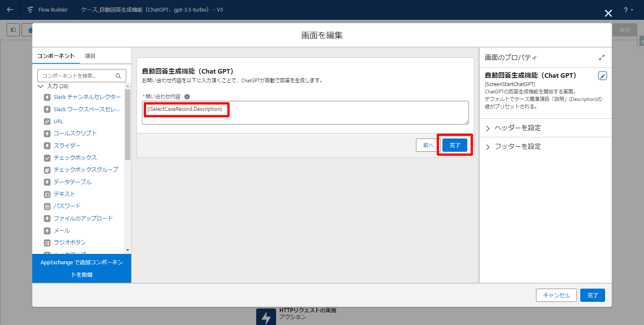Open the help question mark menu
Screen dimensions: 644x325
tap(628, 10)
